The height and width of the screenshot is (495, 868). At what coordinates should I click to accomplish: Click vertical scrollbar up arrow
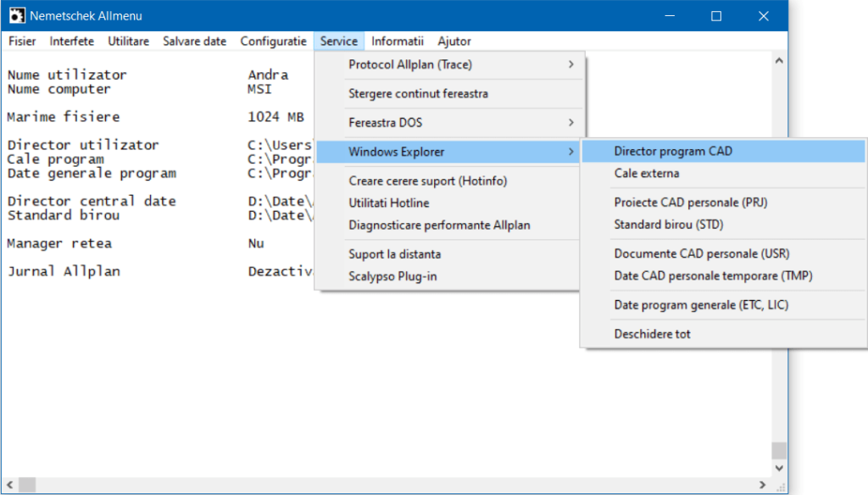click(x=779, y=60)
